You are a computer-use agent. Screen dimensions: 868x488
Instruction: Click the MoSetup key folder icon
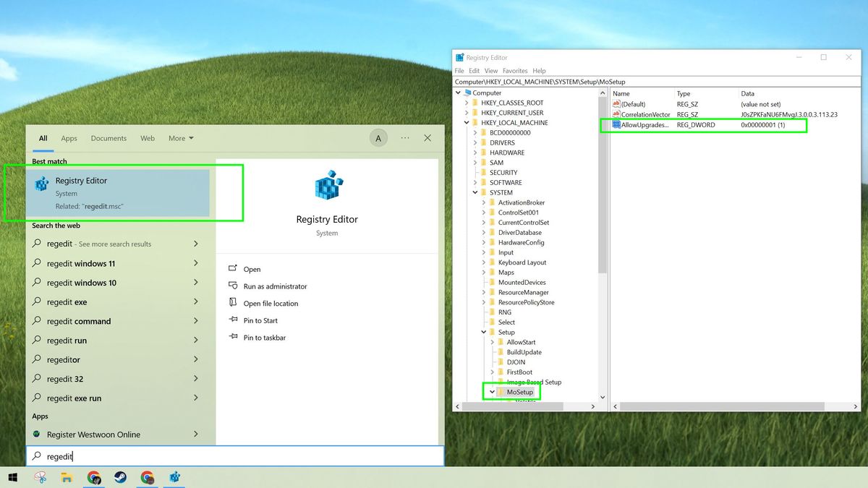pos(498,391)
